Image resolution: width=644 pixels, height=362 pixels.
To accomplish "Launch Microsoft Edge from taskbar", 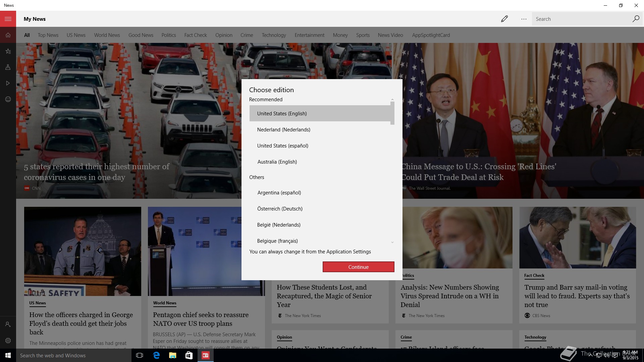I will pos(156,355).
